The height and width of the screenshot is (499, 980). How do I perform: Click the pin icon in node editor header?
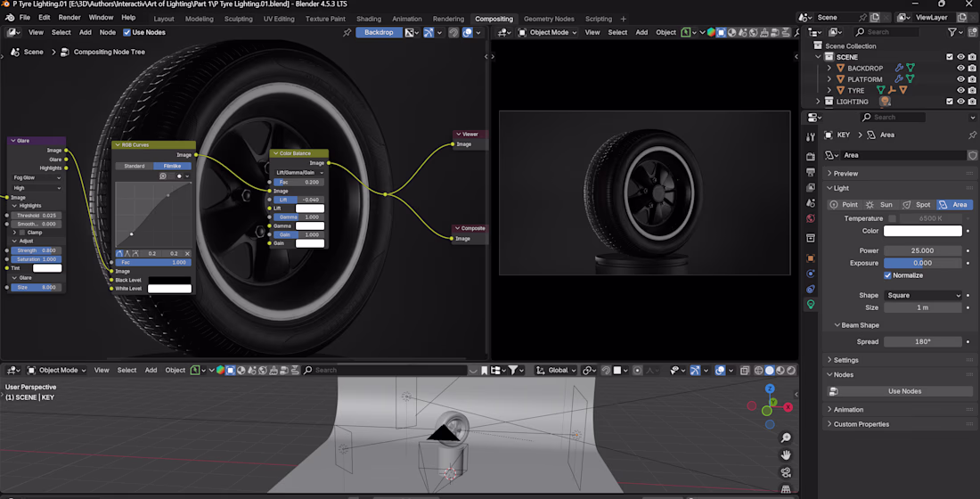pyautogui.click(x=347, y=32)
